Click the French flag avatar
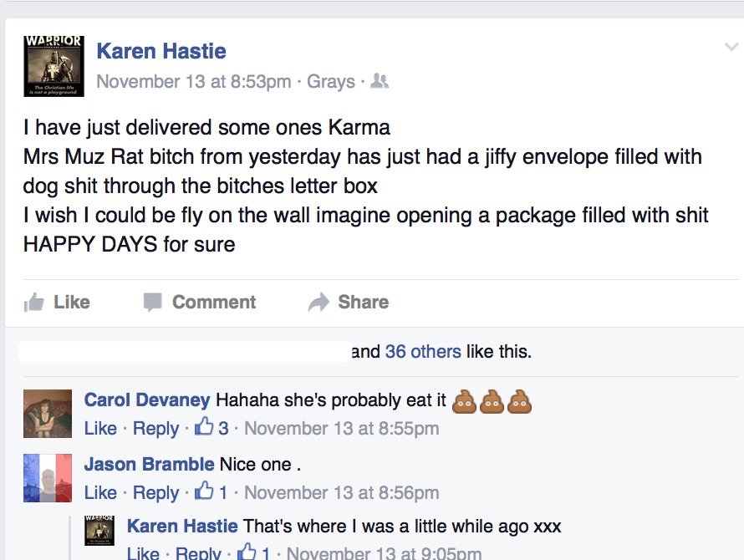This screenshot has width=744, height=560. (x=48, y=478)
